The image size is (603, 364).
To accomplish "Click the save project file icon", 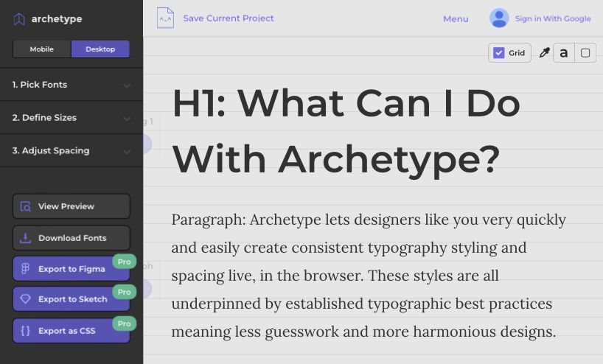I will pos(165,18).
